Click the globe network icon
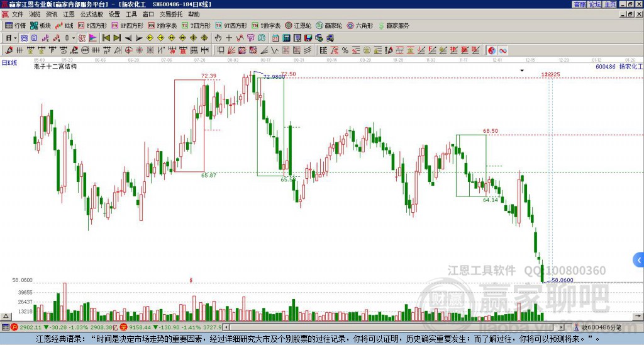 [319, 38]
